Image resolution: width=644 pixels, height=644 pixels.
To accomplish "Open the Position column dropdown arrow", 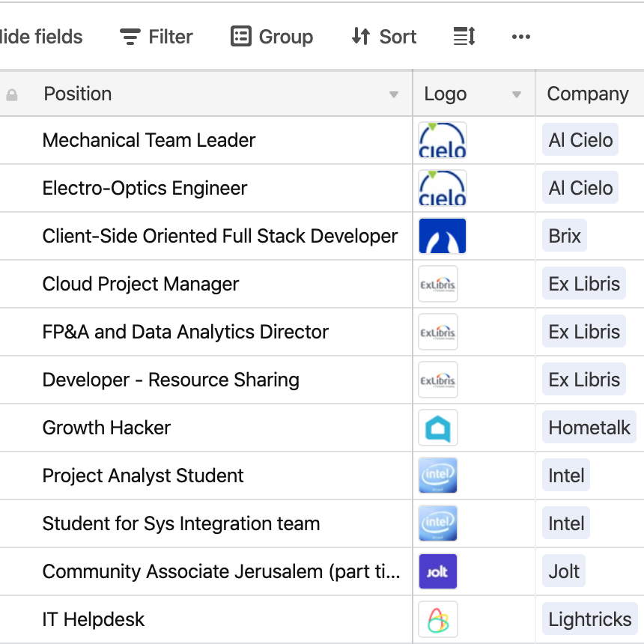I will click(x=395, y=95).
